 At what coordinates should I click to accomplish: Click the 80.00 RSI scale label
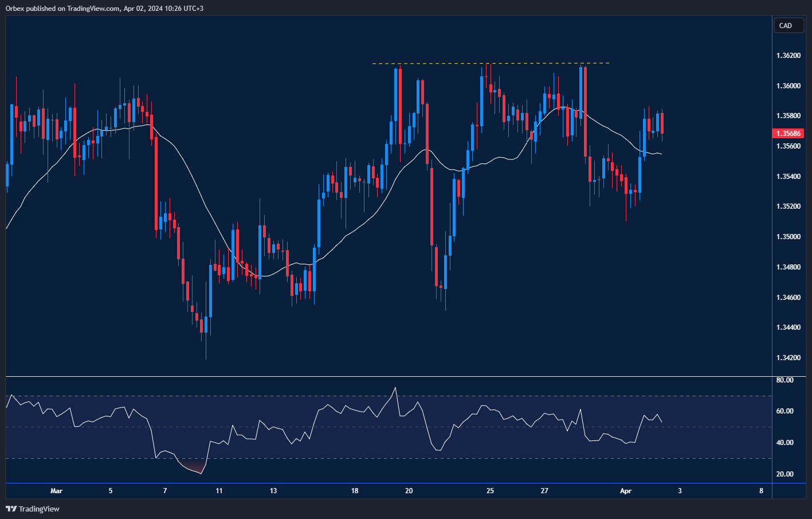tap(786, 380)
